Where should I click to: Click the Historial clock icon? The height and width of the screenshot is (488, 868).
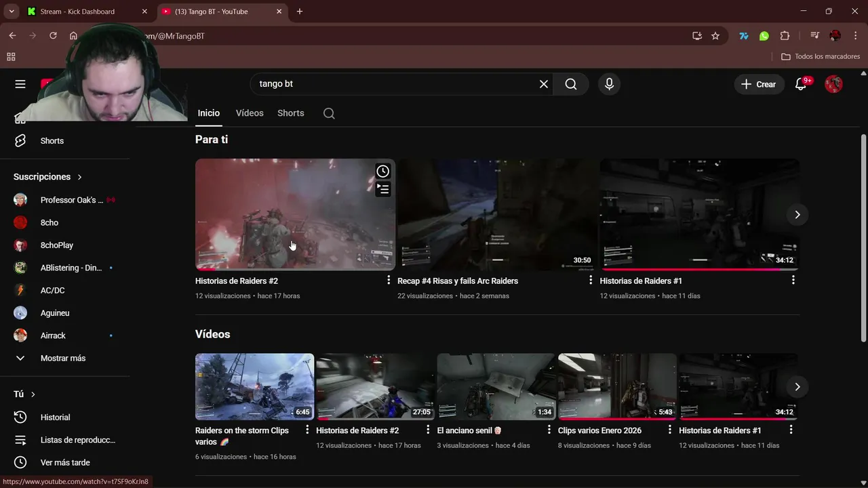[20, 418]
